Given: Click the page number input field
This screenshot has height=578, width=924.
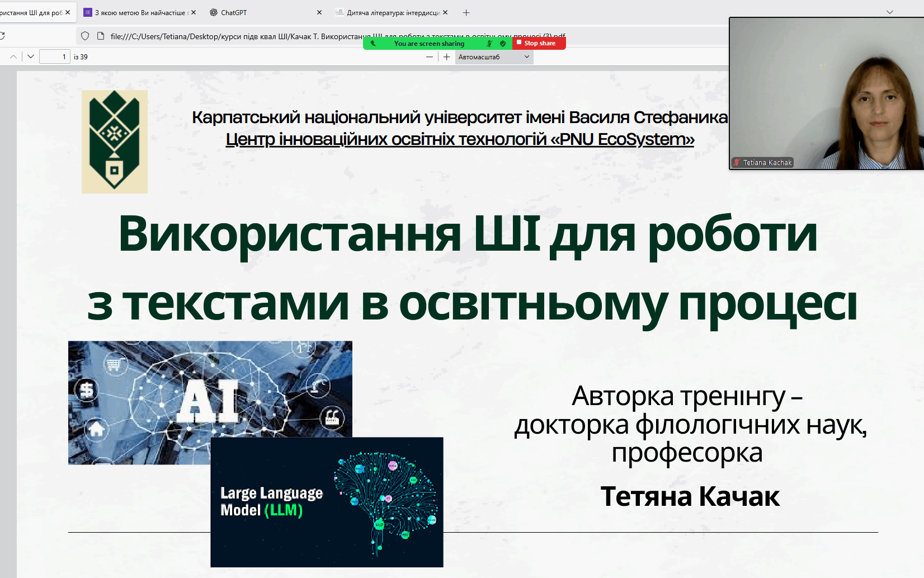Looking at the screenshot, I should 54,57.
